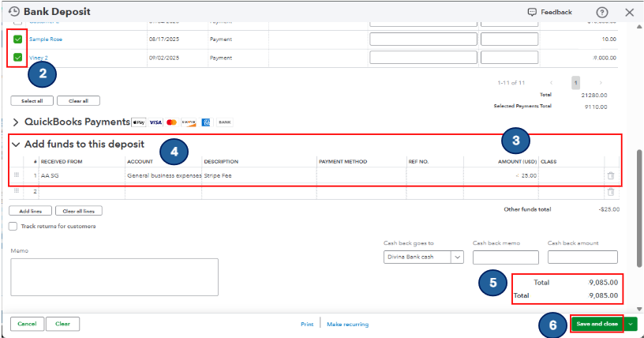Click Sample Rose ref number field
The width and height of the screenshot is (644, 338).
[x=509, y=39]
